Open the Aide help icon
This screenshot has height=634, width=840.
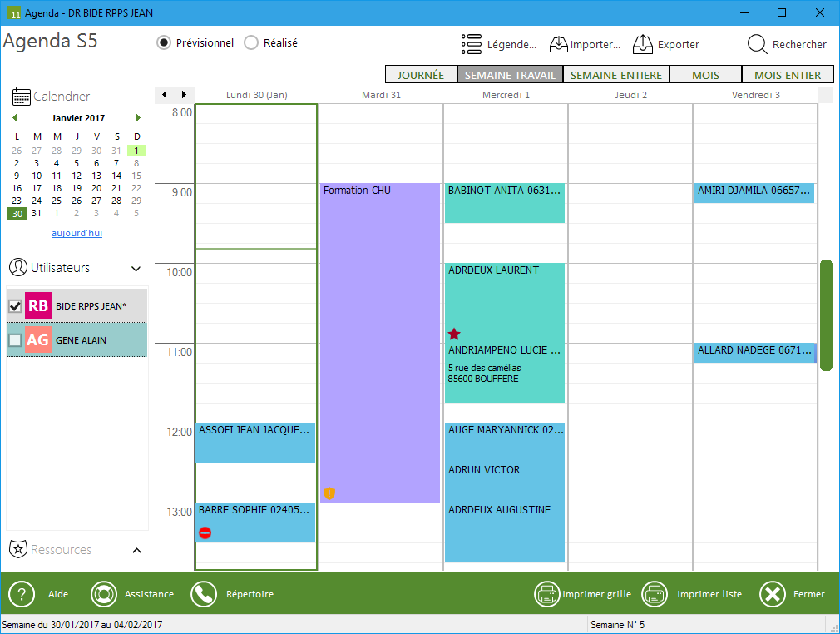[22, 594]
